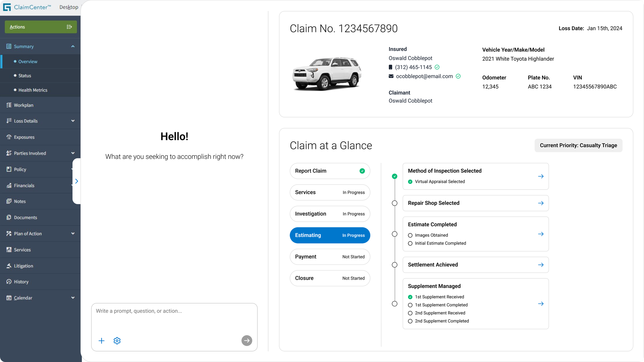Expand the Loss Details chevron
Screen dimensions: 644x362
click(x=73, y=121)
